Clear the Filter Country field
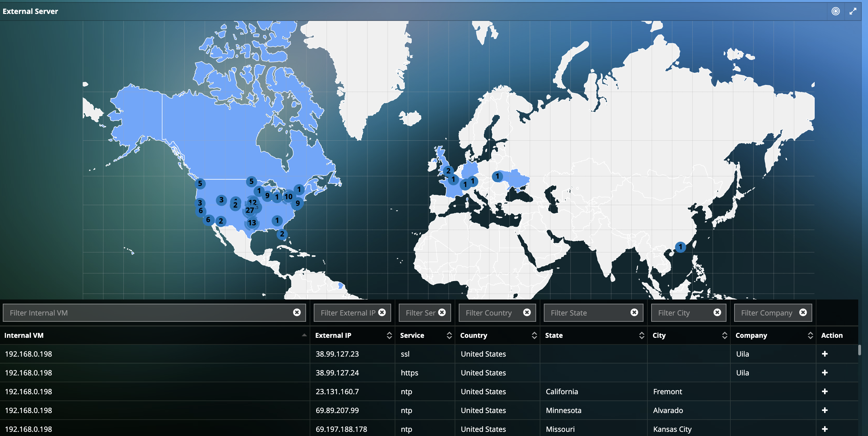This screenshot has width=868, height=436. point(527,312)
